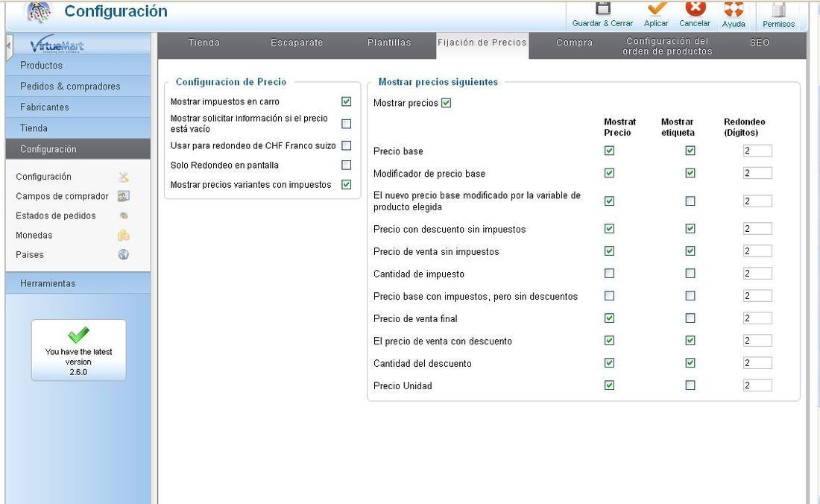Uncheck Mostrar Precio for nuevo precio base modificado

[609, 201]
